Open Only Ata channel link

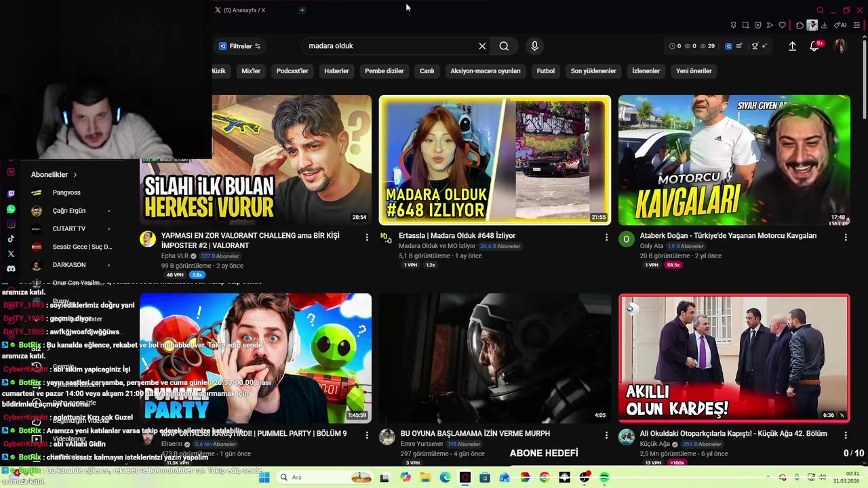[x=652, y=246]
